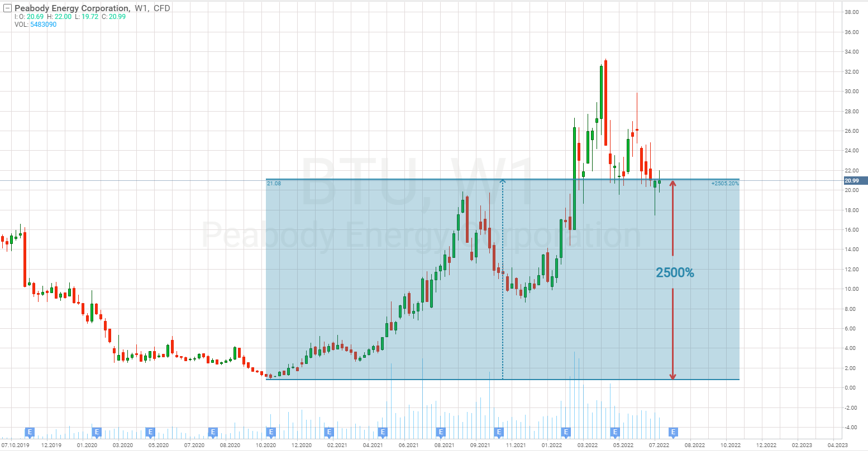Open the earnings marker just before the 02.2021 label
The width and height of the screenshot is (868, 451).
pos(329,431)
